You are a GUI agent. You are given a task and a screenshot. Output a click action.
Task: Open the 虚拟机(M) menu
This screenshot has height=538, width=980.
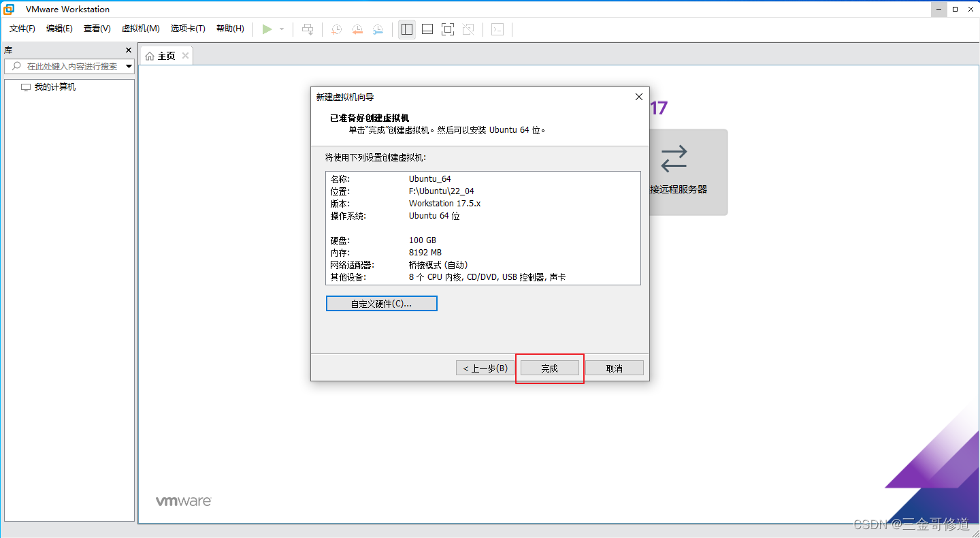click(x=141, y=29)
